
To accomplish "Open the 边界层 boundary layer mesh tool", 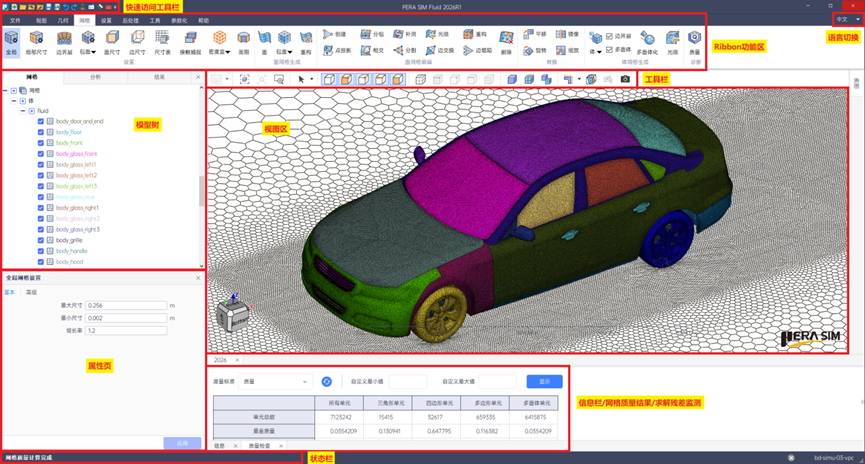I will 64,42.
